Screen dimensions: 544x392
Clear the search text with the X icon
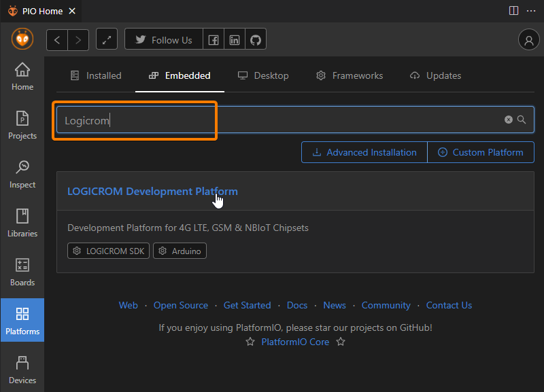click(x=508, y=120)
